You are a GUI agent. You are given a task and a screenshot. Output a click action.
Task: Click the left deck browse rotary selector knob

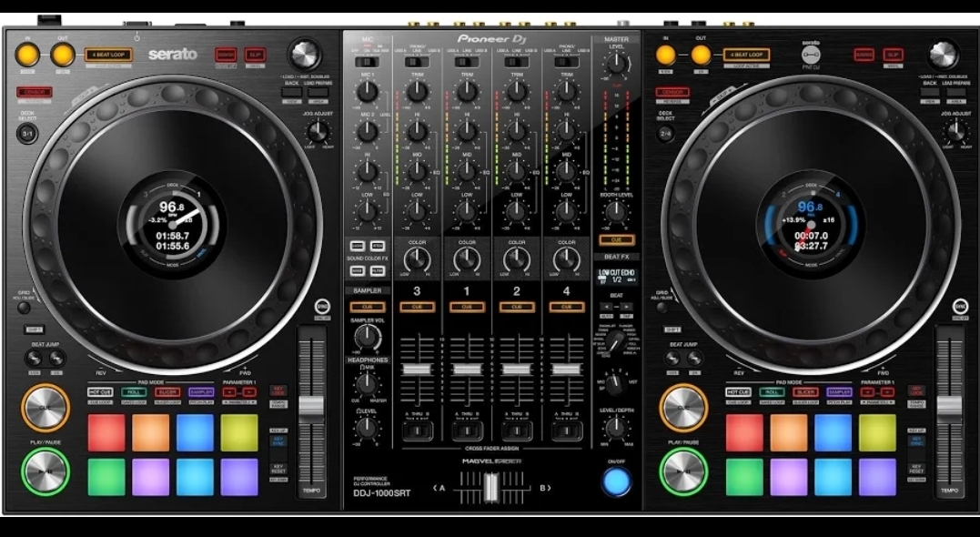[x=304, y=55]
